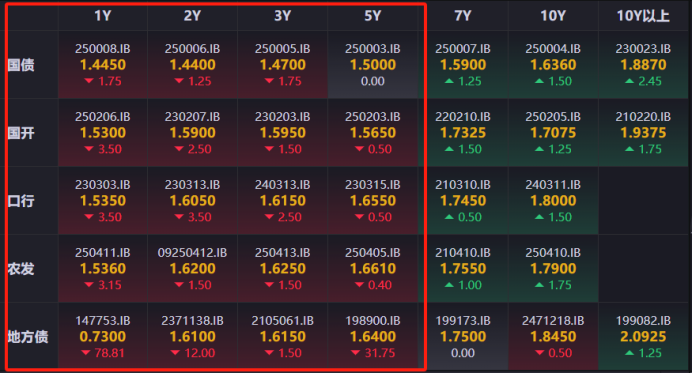Viewport: 693px width, 374px height.
Task: Click the 2471218.IB cell at 1.8450
Action: (553, 336)
